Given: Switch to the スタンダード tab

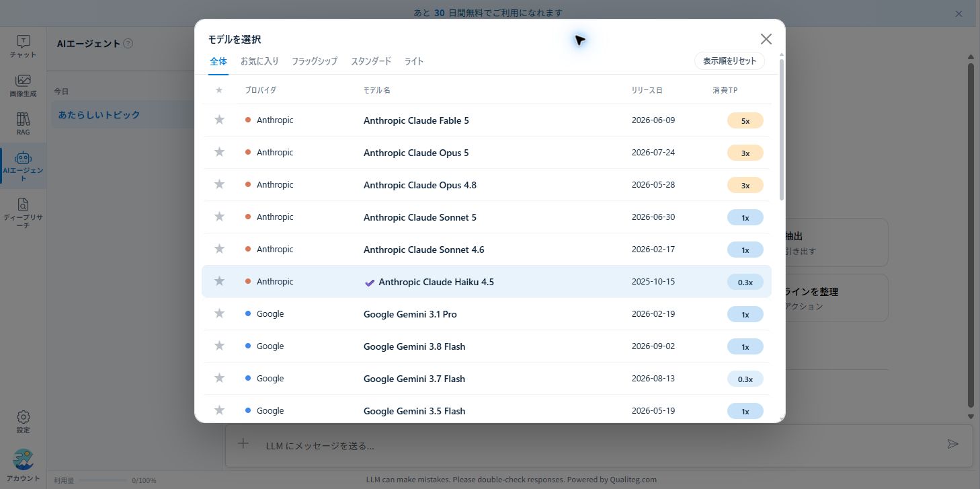Looking at the screenshot, I should point(371,61).
